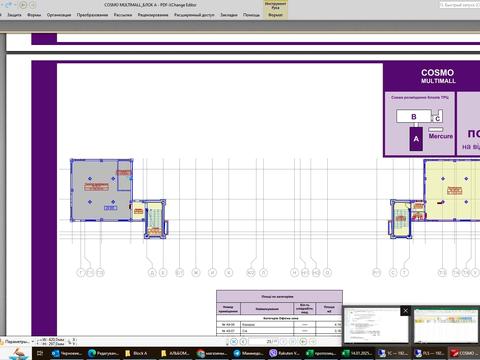Switch to the Rakuten Viber taskbar item
The height and width of the screenshot is (360, 480).
click(284, 353)
